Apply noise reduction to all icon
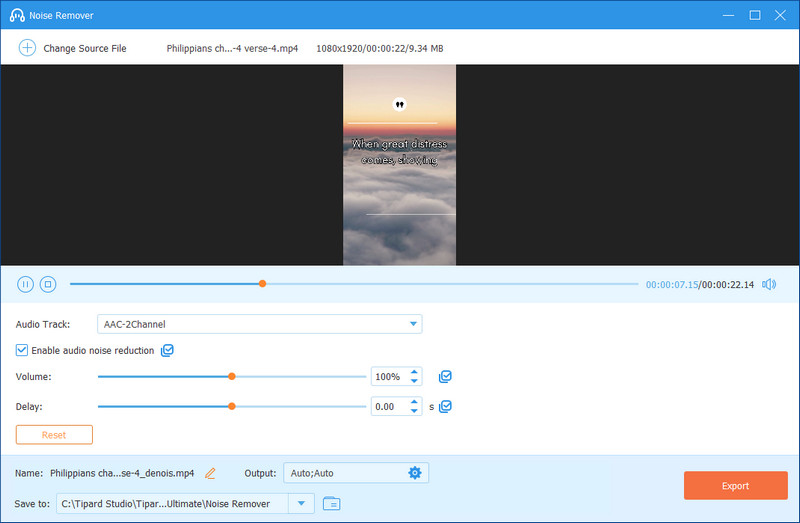800x523 pixels. (167, 351)
